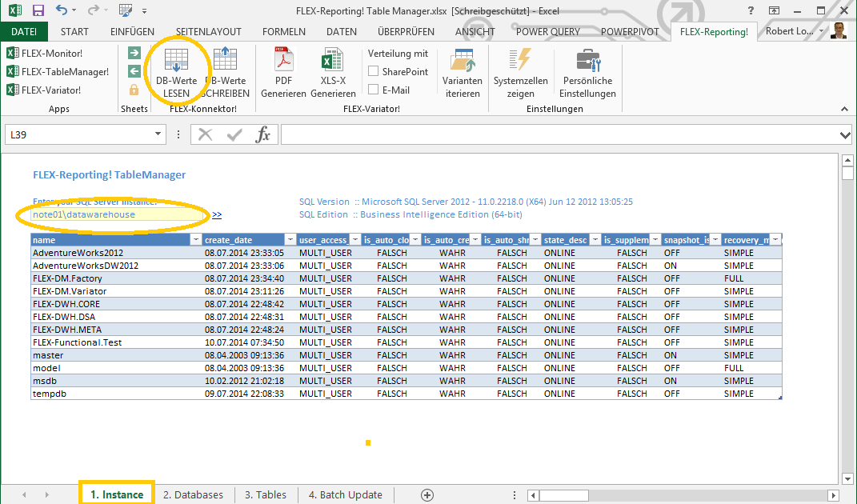Open the 2. Databases sheet tab
This screenshot has width=857, height=504.
pyautogui.click(x=193, y=494)
